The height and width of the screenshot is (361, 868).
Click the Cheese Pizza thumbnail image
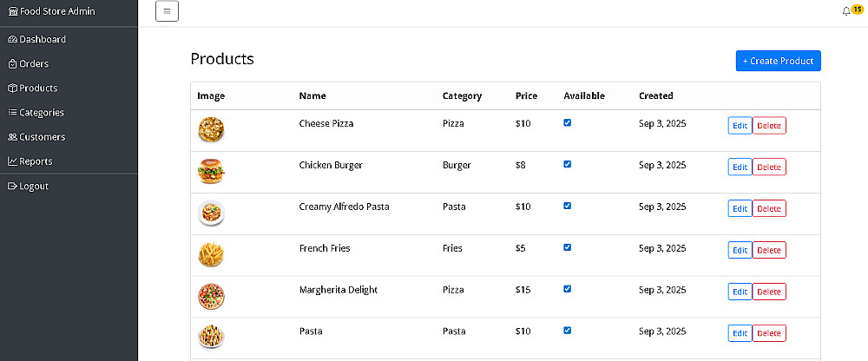coord(211,130)
